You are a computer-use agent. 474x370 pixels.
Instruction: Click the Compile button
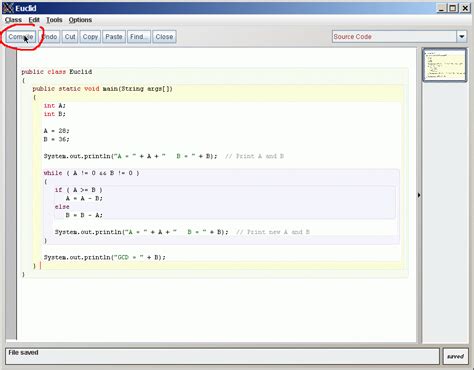point(21,37)
